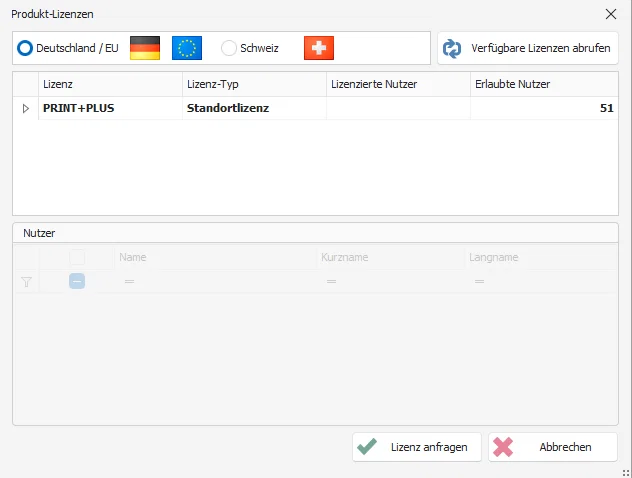The height and width of the screenshot is (478, 632).
Task: Click the Erlaubte Nutzer value 51
Action: coord(606,108)
